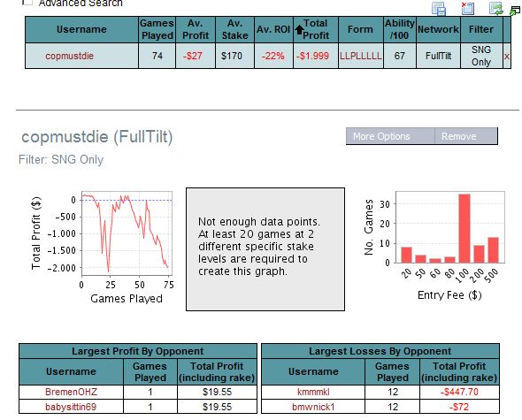
Task: Click the -22% Av. ROI cell
Action: (x=273, y=56)
